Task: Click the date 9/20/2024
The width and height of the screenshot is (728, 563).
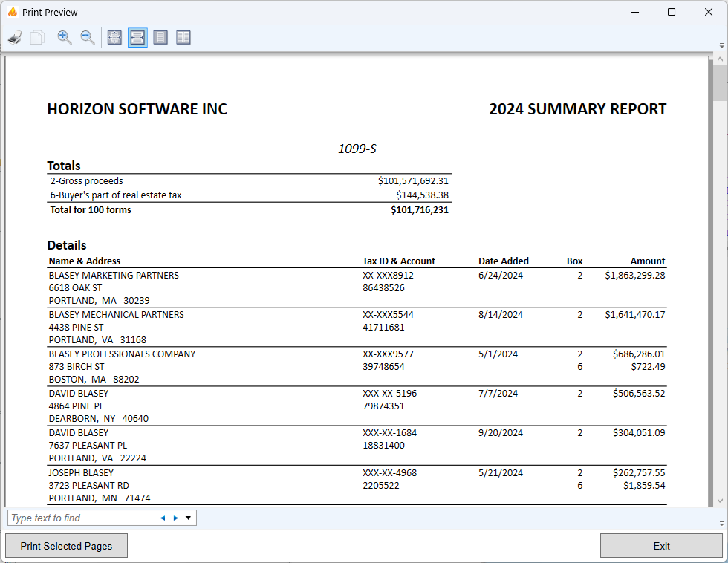Action: click(501, 433)
